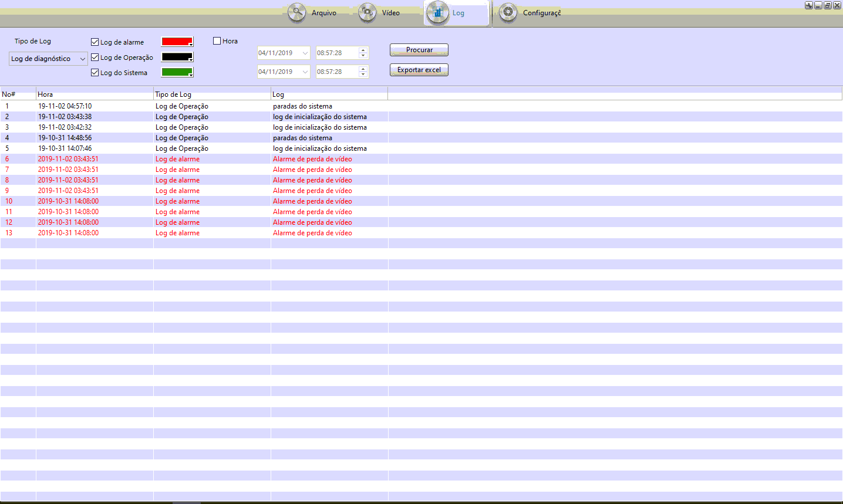Minimize the window using top-right icon
The height and width of the screenshot is (504, 843).
coord(818,5)
